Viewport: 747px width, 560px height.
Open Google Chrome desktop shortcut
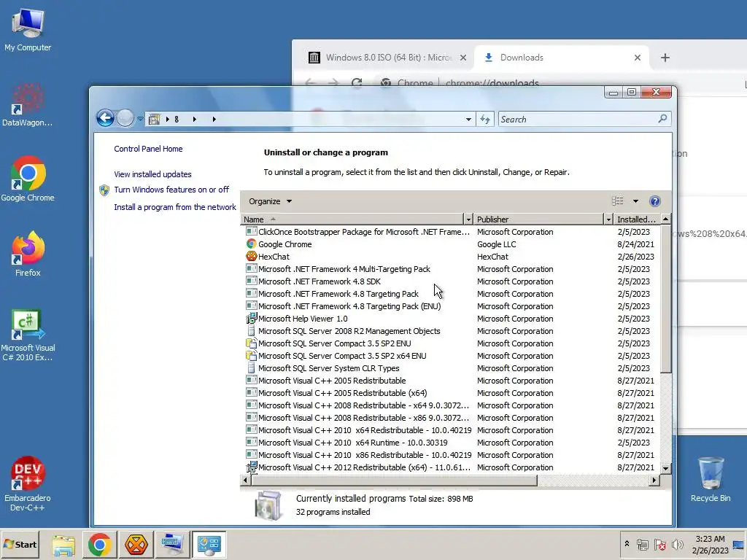click(x=28, y=179)
